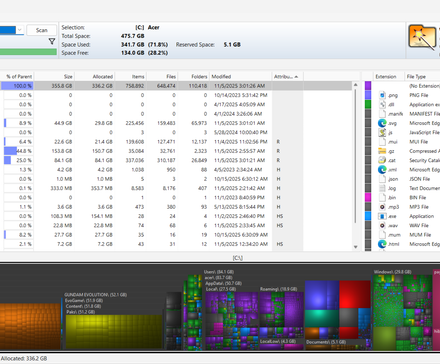Click the table scrollbar up arrow
Screen dimensions: 440x364
[355, 85]
